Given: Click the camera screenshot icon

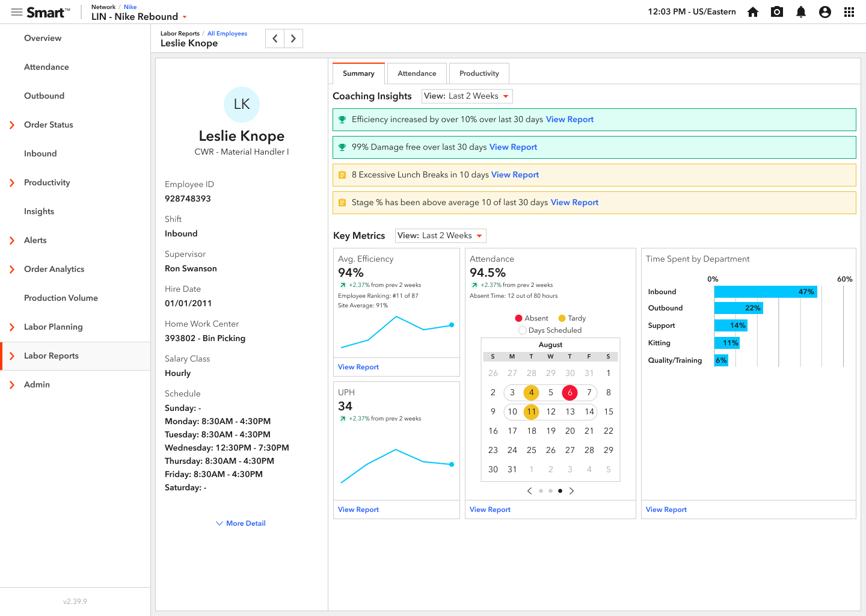Looking at the screenshot, I should pyautogui.click(x=776, y=12).
